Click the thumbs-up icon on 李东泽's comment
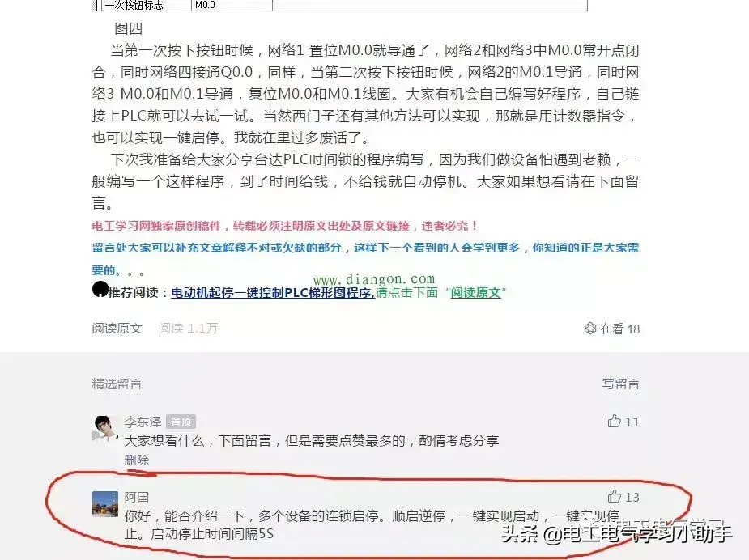Viewport: 749px width, 560px height. (x=615, y=421)
